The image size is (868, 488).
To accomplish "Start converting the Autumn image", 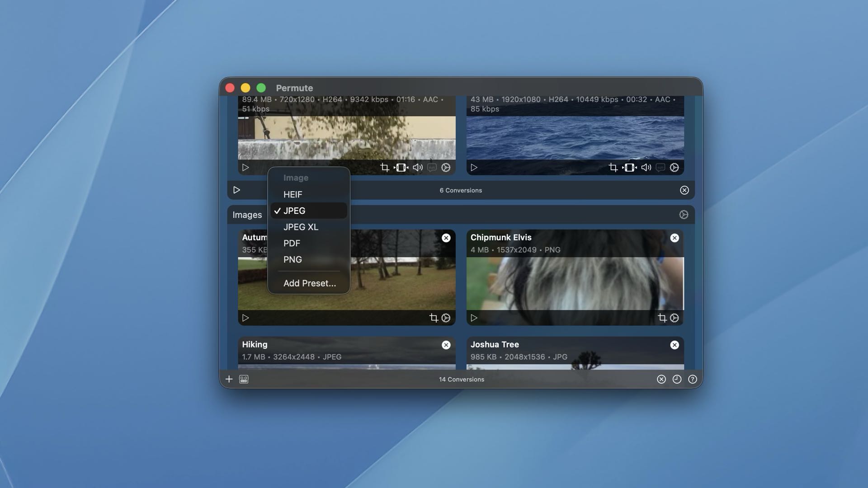I will click(x=245, y=318).
